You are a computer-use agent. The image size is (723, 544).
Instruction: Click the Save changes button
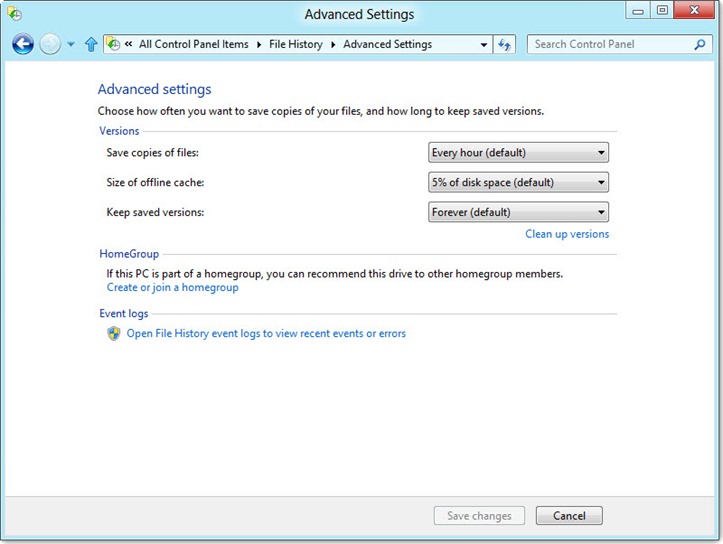point(479,515)
